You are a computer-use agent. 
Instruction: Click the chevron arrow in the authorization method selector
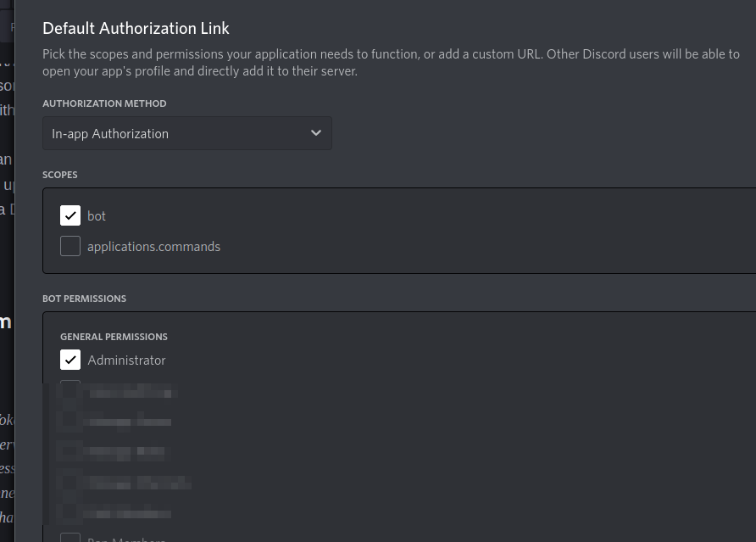[x=315, y=133]
